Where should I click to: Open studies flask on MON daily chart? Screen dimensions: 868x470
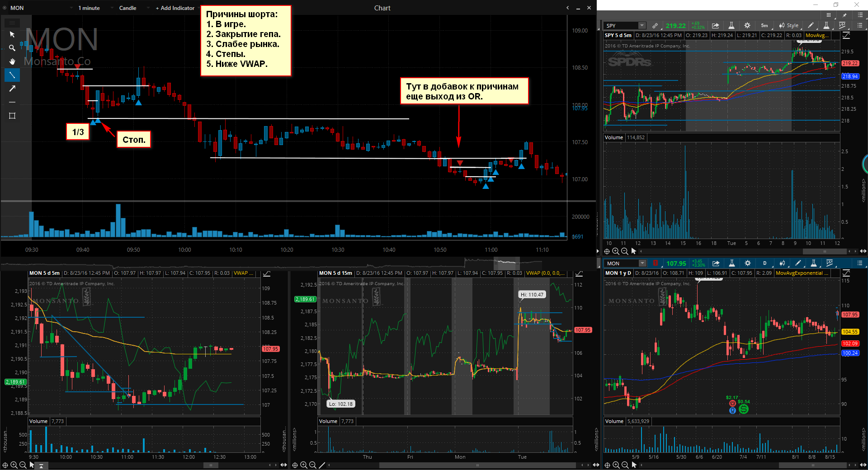[732, 263]
